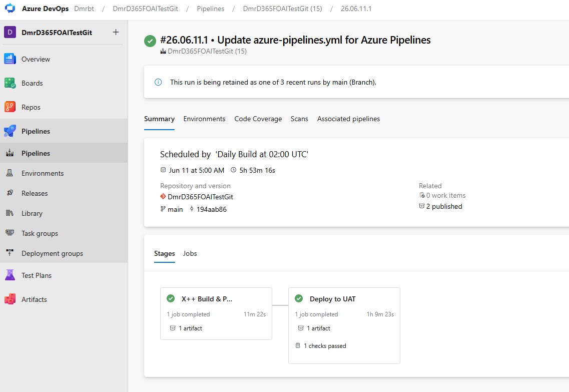Click the project avatar 'D' icon
This screenshot has width=569, height=392.
10,33
